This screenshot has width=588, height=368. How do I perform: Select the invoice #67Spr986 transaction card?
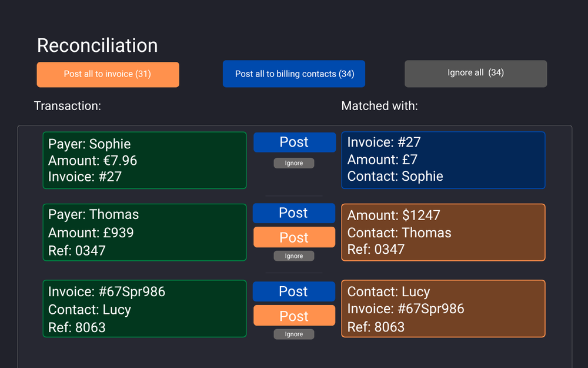[x=144, y=309]
